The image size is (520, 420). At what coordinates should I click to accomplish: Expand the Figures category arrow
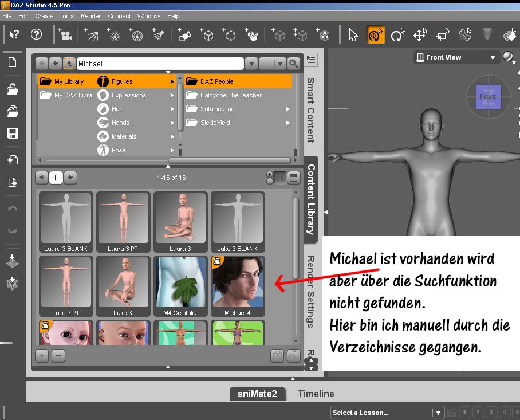click(172, 81)
